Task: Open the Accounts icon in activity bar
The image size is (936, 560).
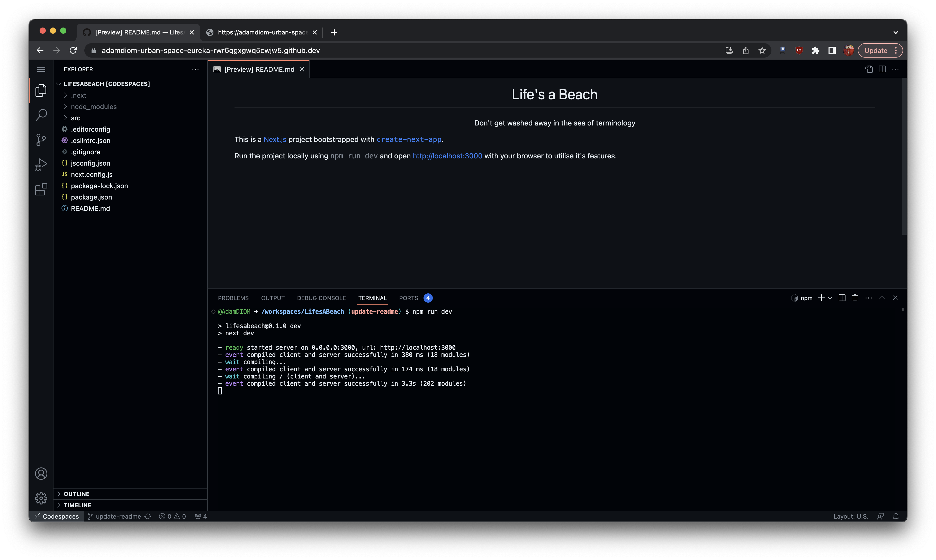Action: click(41, 474)
